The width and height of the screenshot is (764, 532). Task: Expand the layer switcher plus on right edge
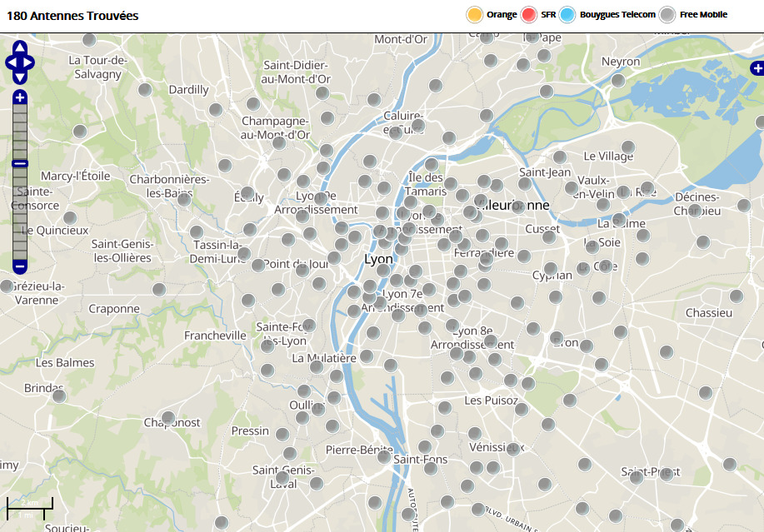point(757,68)
